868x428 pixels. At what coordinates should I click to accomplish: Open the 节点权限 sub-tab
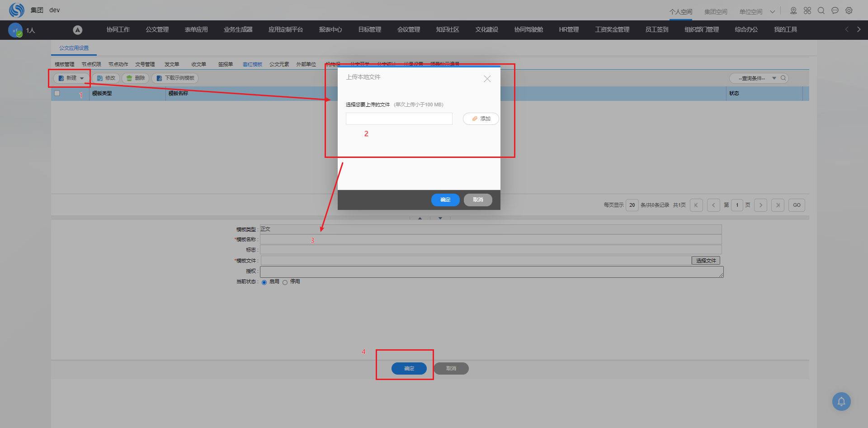[x=91, y=64]
